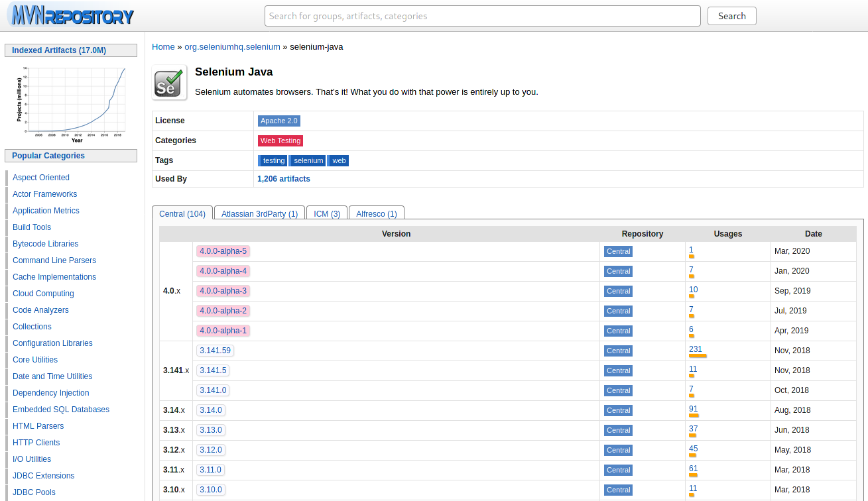Open the Cloud Computing category
Screen dimensions: 868x501
coord(43,294)
